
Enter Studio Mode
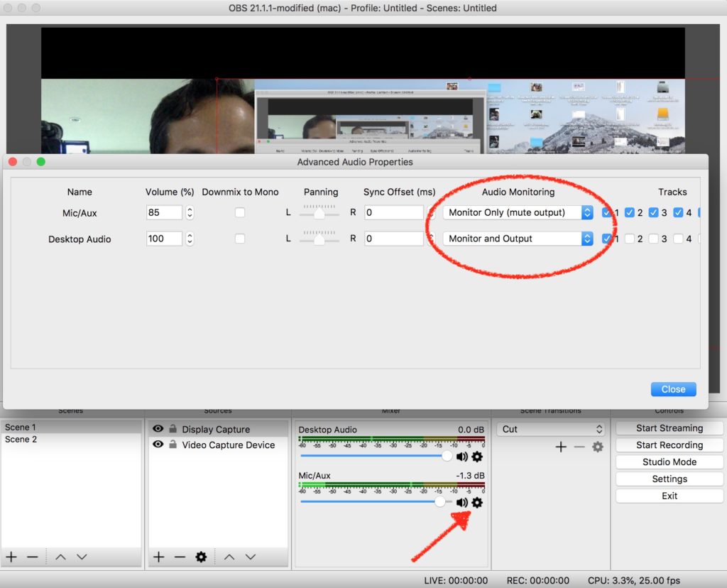pos(669,462)
